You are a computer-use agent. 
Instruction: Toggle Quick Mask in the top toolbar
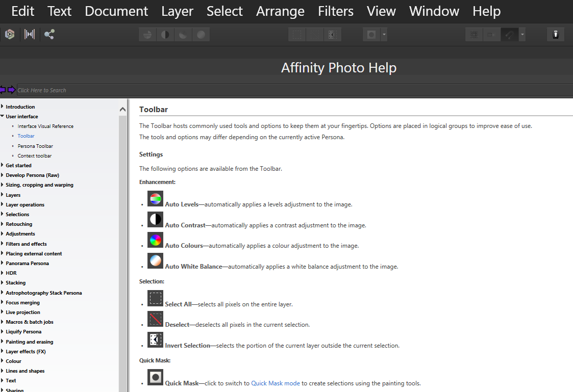[x=371, y=35]
